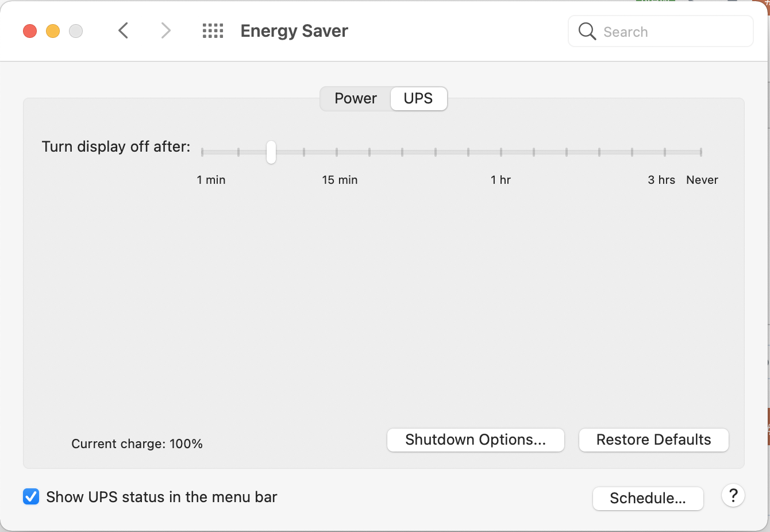The width and height of the screenshot is (770, 532).
Task: Open Shutdown Options dialog
Action: point(475,440)
